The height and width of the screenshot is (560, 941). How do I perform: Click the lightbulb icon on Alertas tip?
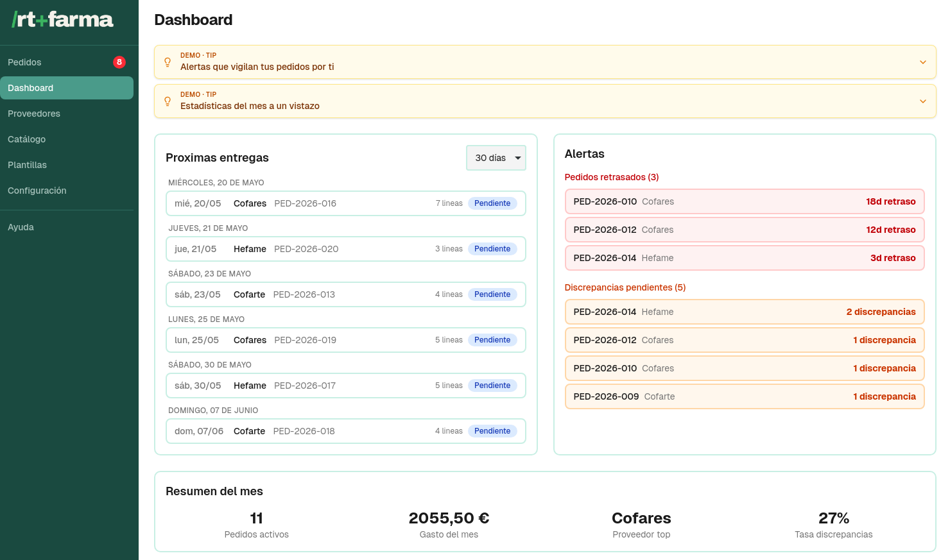click(168, 62)
